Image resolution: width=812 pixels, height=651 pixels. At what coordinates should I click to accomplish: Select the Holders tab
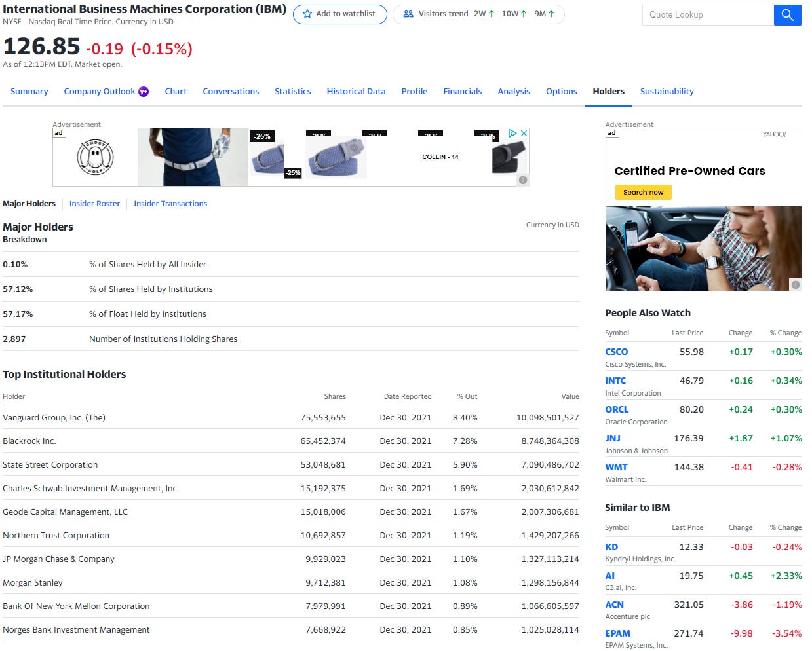pyautogui.click(x=608, y=92)
